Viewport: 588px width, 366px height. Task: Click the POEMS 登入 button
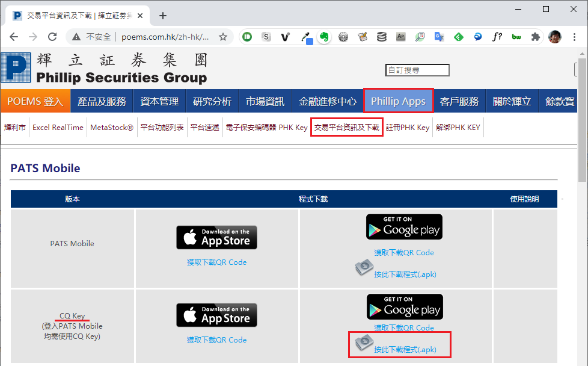coord(35,101)
